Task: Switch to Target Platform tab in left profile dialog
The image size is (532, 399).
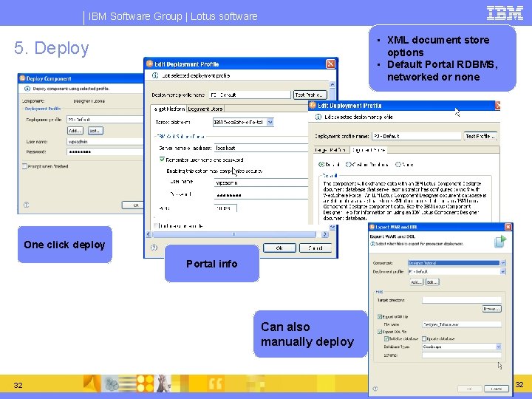Action: tap(169, 109)
